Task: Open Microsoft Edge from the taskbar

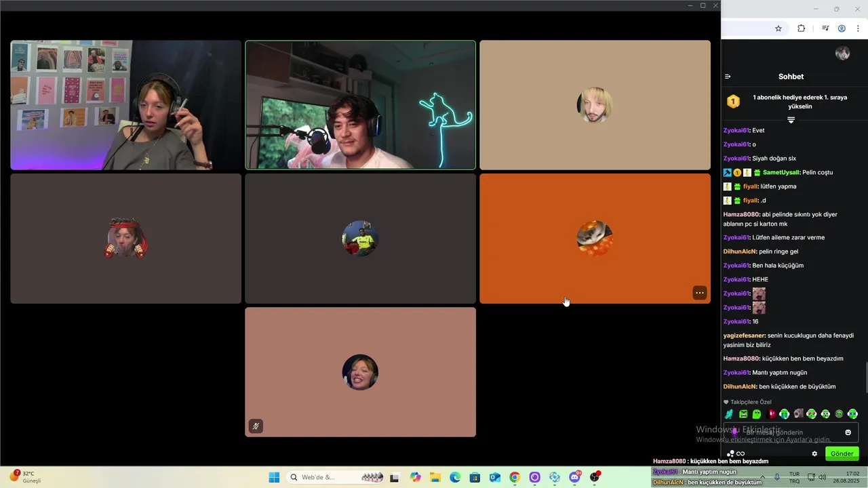Action: 455,477
